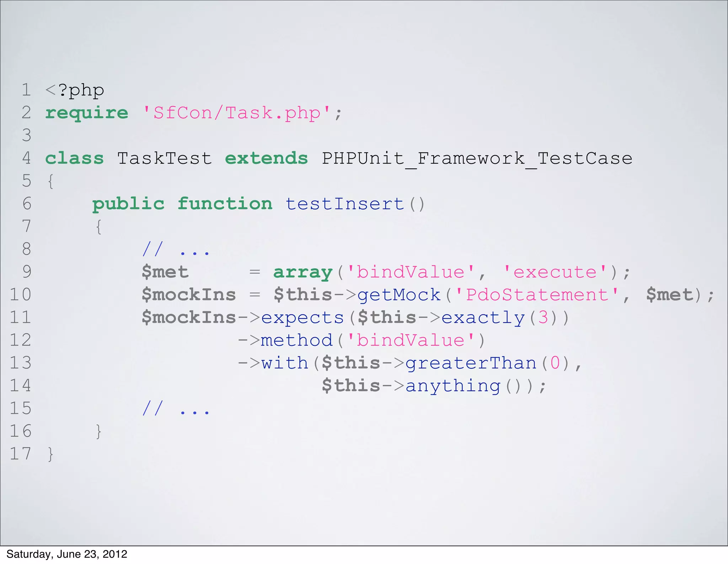
Task: Click the method call on line 12
Action: click(297, 340)
